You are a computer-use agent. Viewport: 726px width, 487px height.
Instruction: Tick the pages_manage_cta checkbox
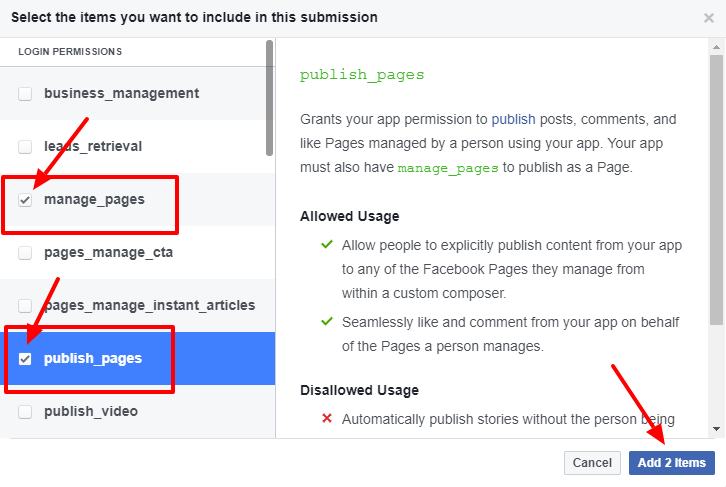26,253
